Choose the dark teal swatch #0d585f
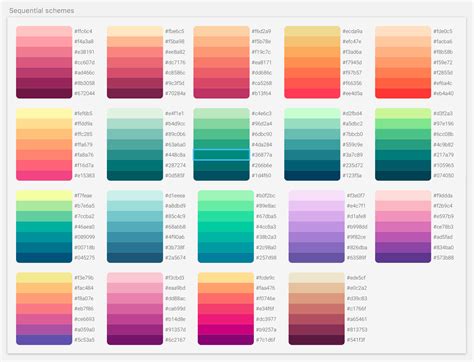Screen dimensions: 474x362 coord(135,176)
